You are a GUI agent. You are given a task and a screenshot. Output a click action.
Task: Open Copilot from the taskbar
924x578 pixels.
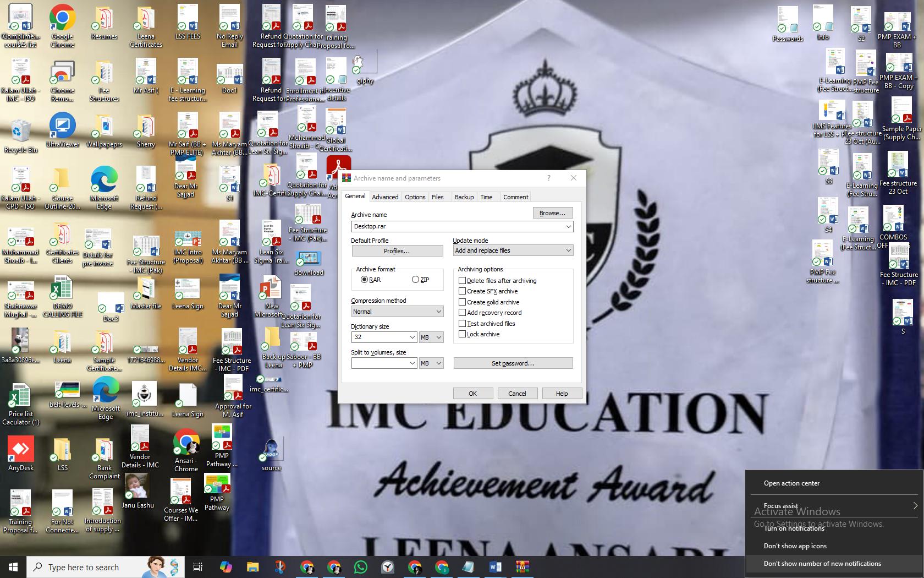(226, 567)
